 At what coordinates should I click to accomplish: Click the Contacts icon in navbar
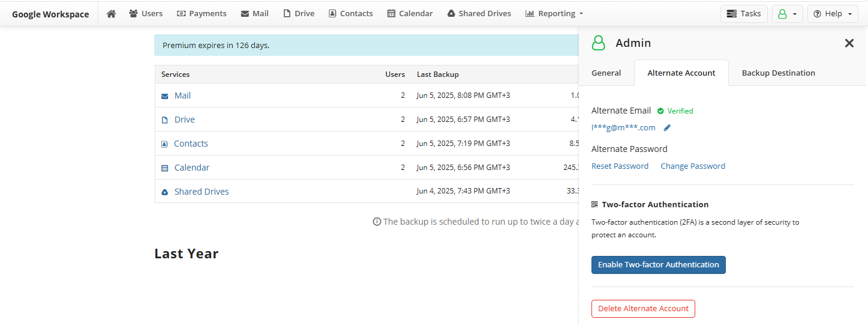click(x=332, y=13)
